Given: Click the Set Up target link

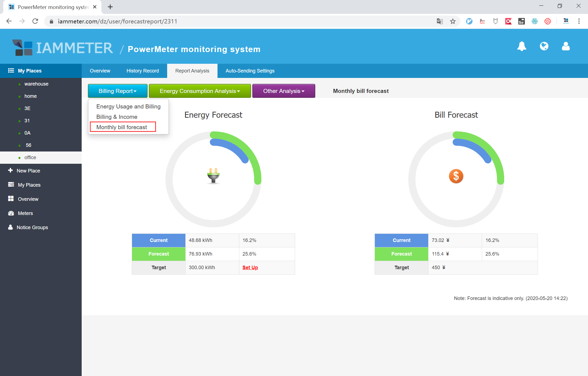Looking at the screenshot, I should coord(250,268).
